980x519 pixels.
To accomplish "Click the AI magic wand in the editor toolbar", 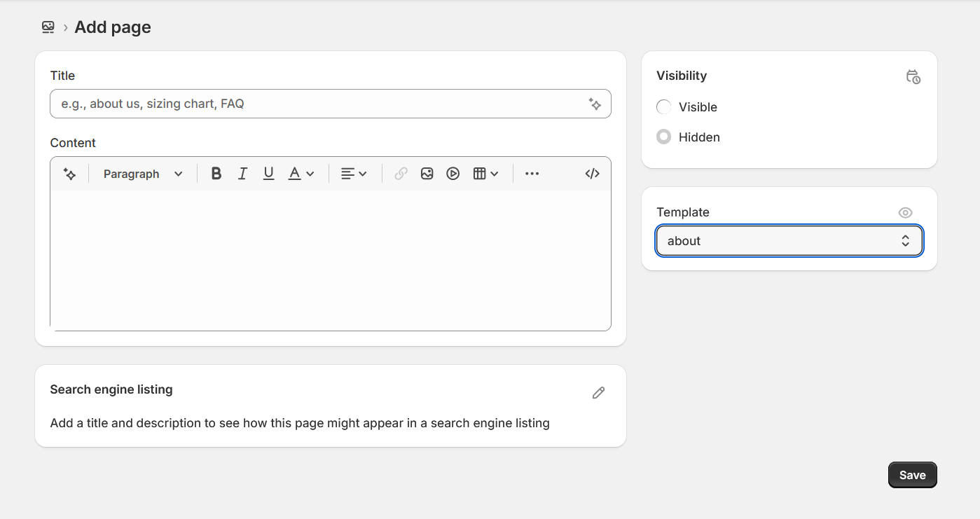I will tap(69, 173).
